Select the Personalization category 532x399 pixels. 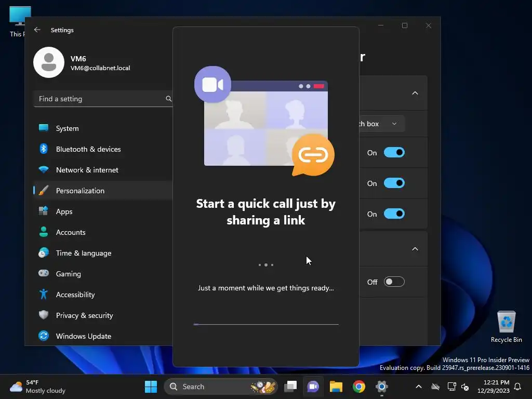click(103, 191)
